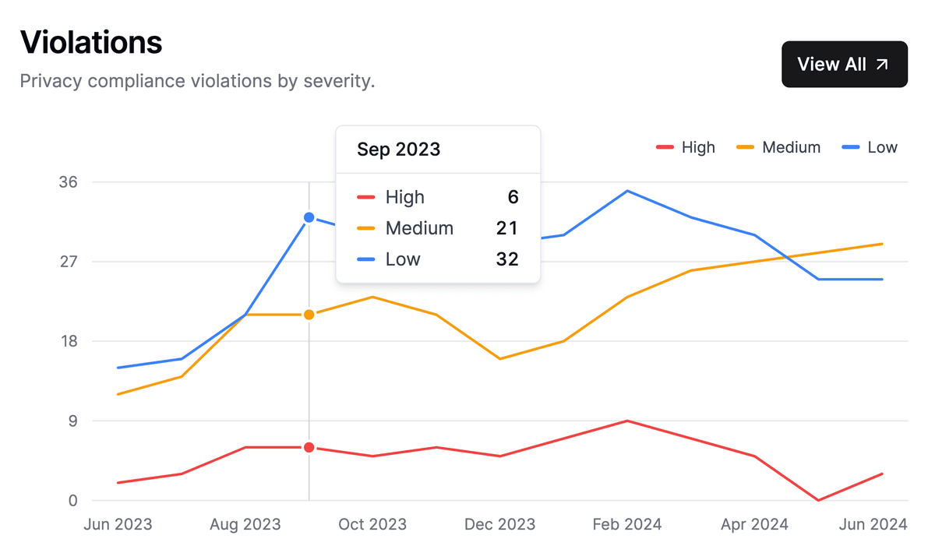Screen dimensions: 935x560
Task: Click the red High data point dot
Action: coord(309,447)
